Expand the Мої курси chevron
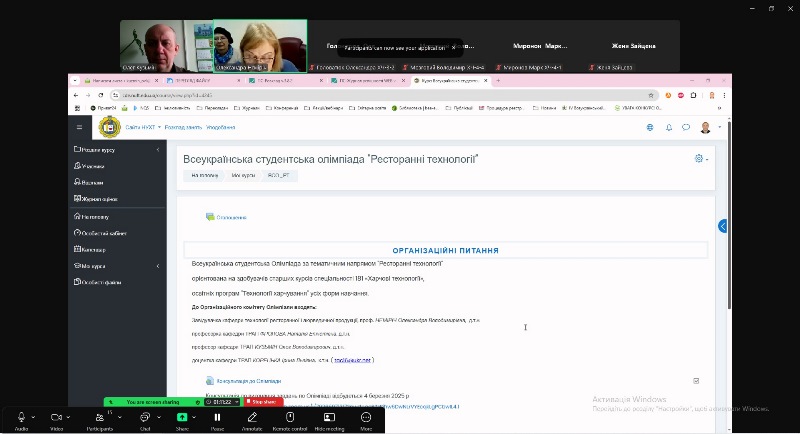Viewport: 800px width, 434px height. (158, 266)
